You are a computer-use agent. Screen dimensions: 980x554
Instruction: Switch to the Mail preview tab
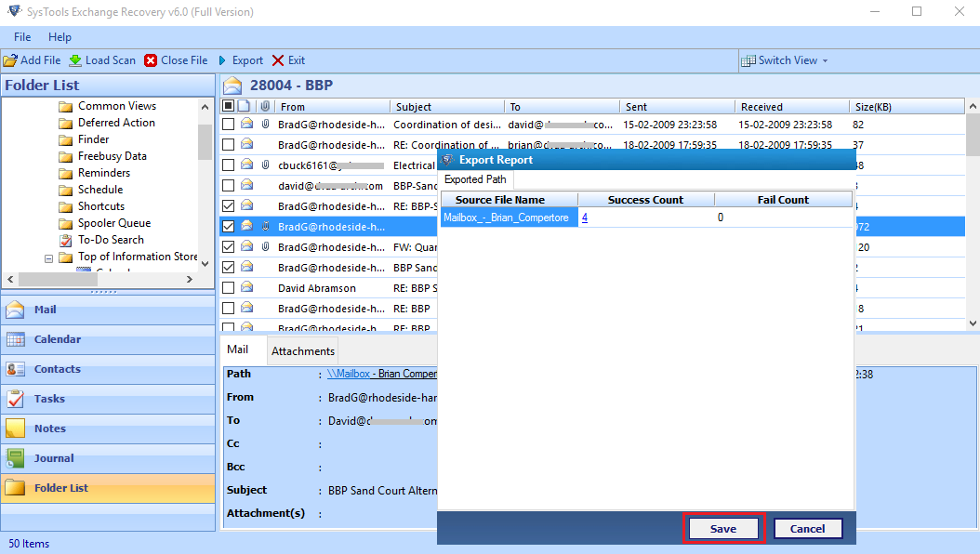point(237,350)
